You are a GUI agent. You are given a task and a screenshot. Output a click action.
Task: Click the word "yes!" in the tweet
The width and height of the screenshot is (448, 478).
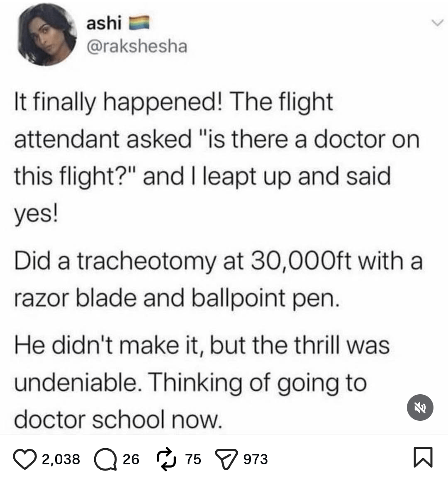tap(36, 215)
